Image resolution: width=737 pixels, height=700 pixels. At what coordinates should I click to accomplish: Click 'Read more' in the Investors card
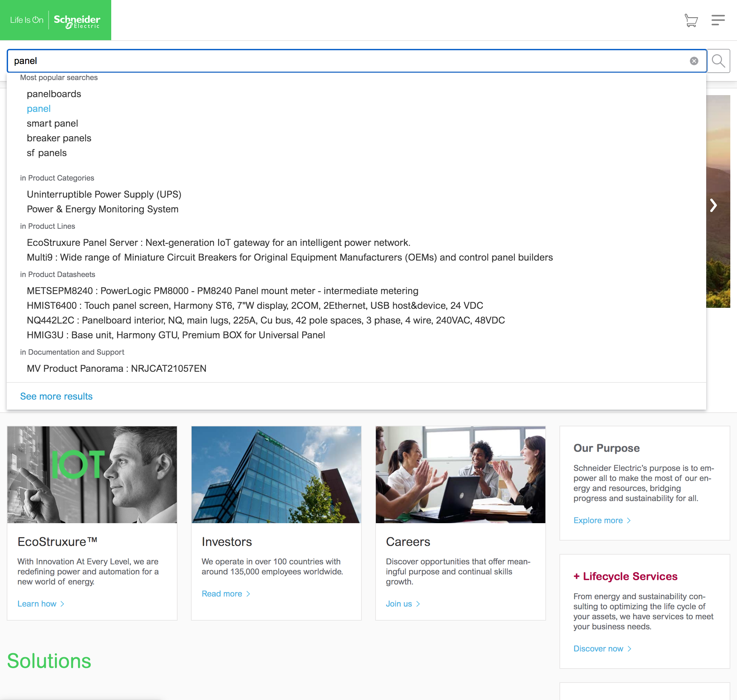click(222, 593)
